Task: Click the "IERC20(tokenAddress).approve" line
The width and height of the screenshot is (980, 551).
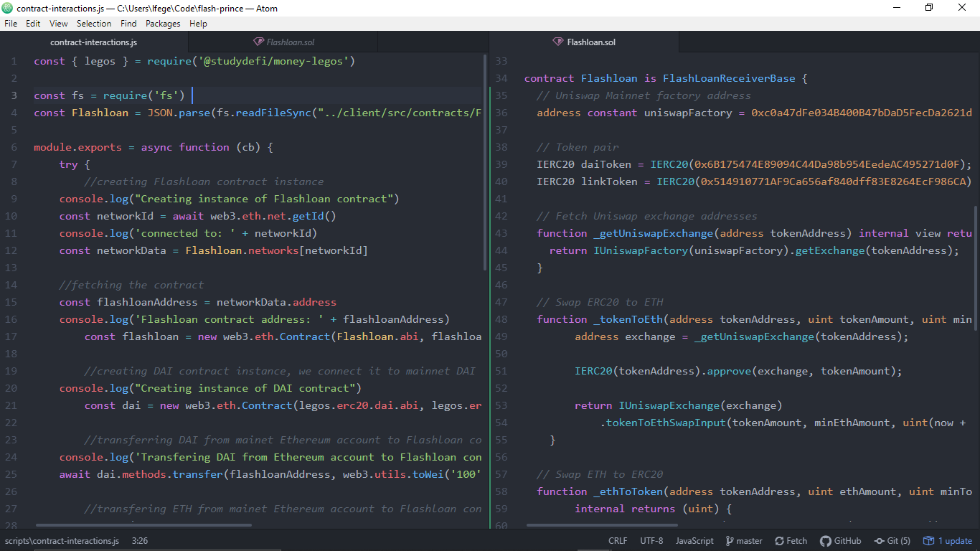Action: pyautogui.click(x=738, y=371)
